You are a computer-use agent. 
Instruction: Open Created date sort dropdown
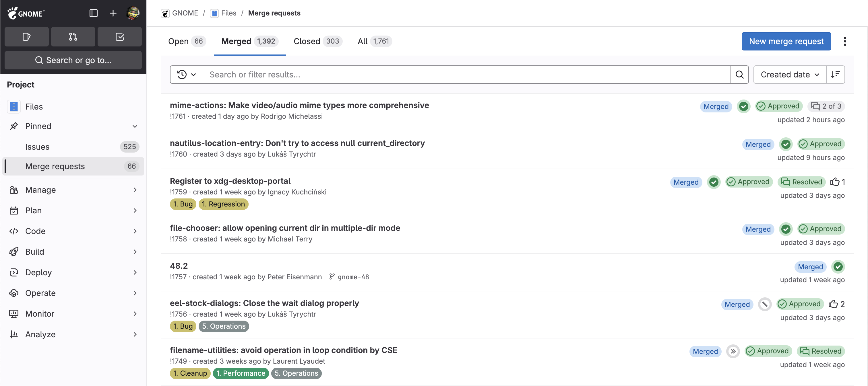(x=789, y=74)
